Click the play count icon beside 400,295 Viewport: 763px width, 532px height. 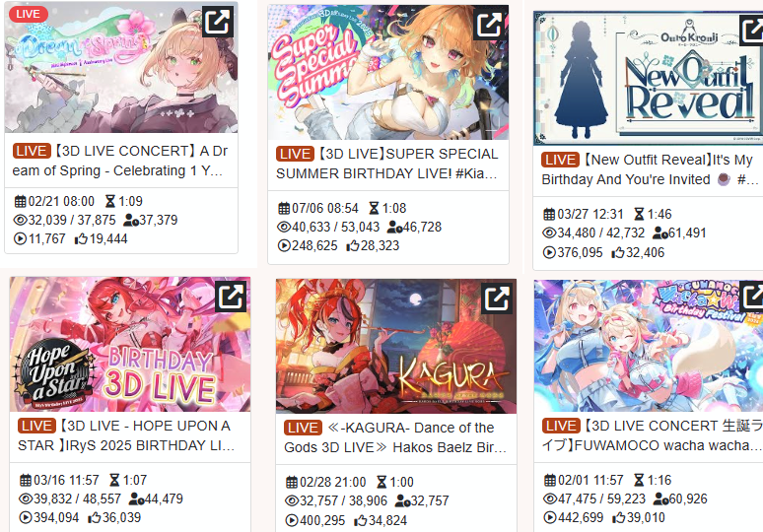[292, 521]
